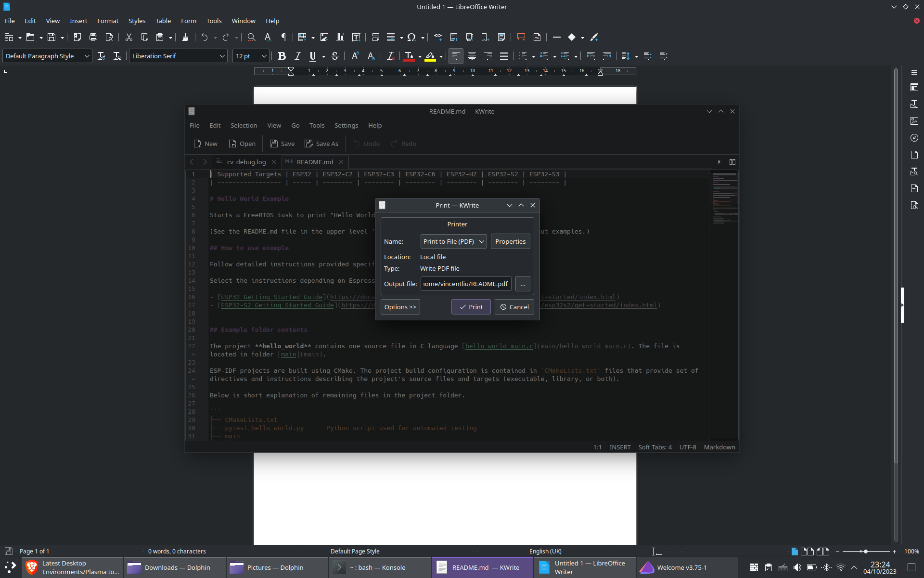Toggle Strikethrough formatting
The height and width of the screenshot is (578, 924).
pyautogui.click(x=335, y=56)
